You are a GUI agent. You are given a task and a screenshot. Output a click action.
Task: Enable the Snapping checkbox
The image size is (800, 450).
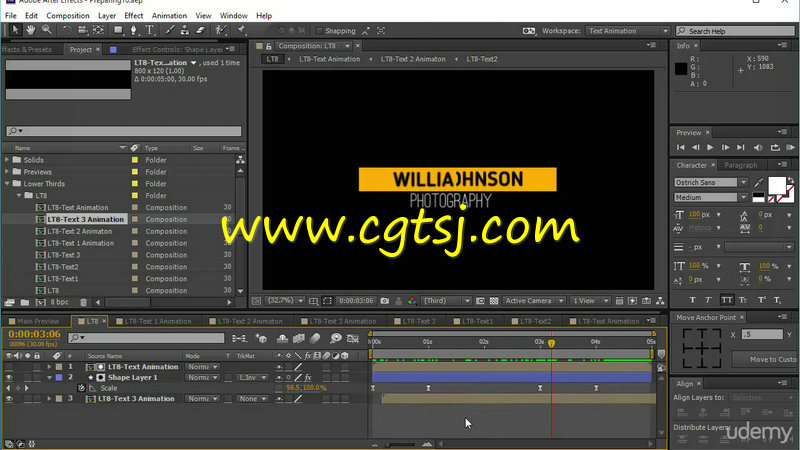coord(319,31)
